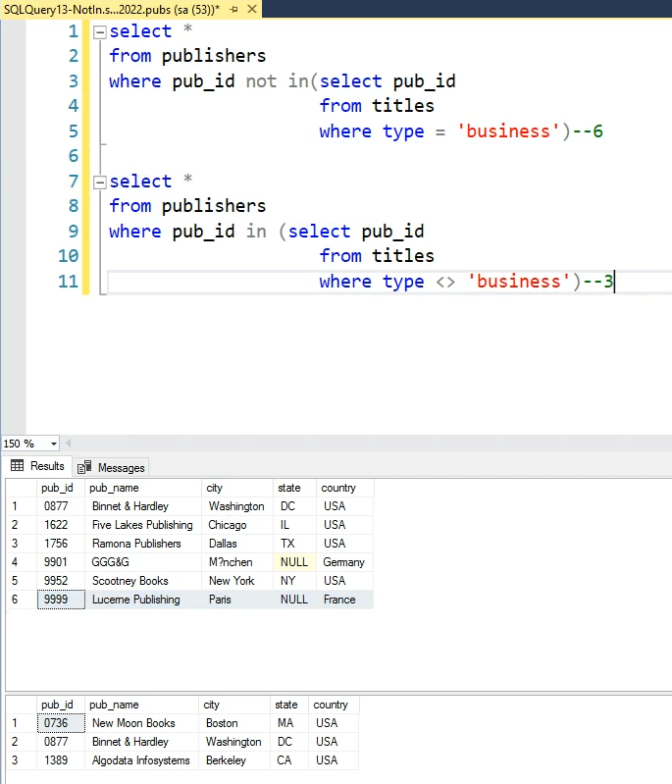
Task: Click the Boston city cell
Action: (x=234, y=723)
